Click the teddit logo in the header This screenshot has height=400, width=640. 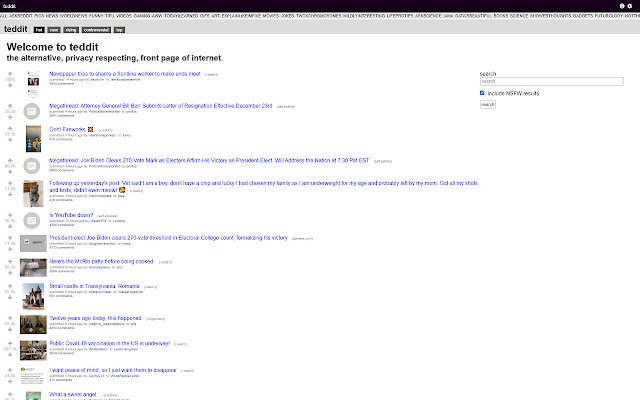[x=16, y=29]
